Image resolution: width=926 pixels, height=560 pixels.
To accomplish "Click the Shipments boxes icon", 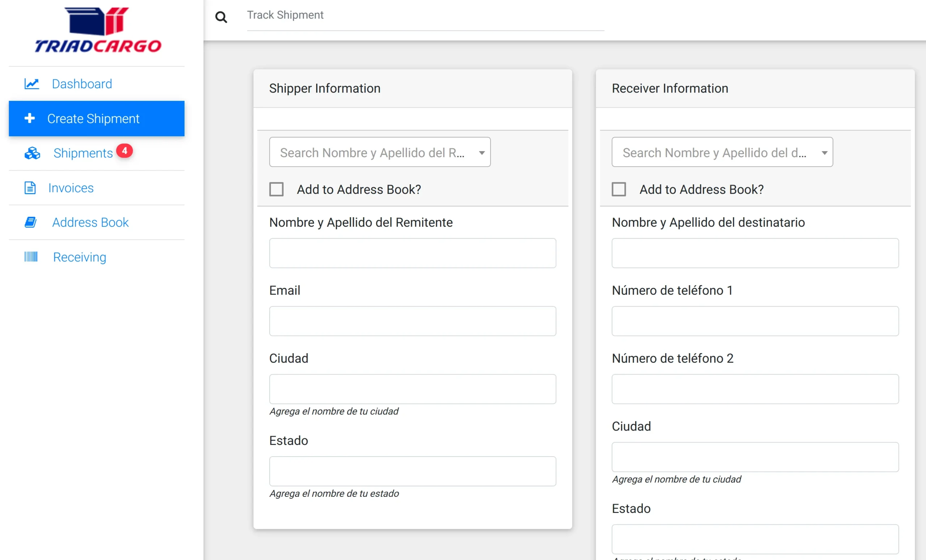I will pos(32,153).
